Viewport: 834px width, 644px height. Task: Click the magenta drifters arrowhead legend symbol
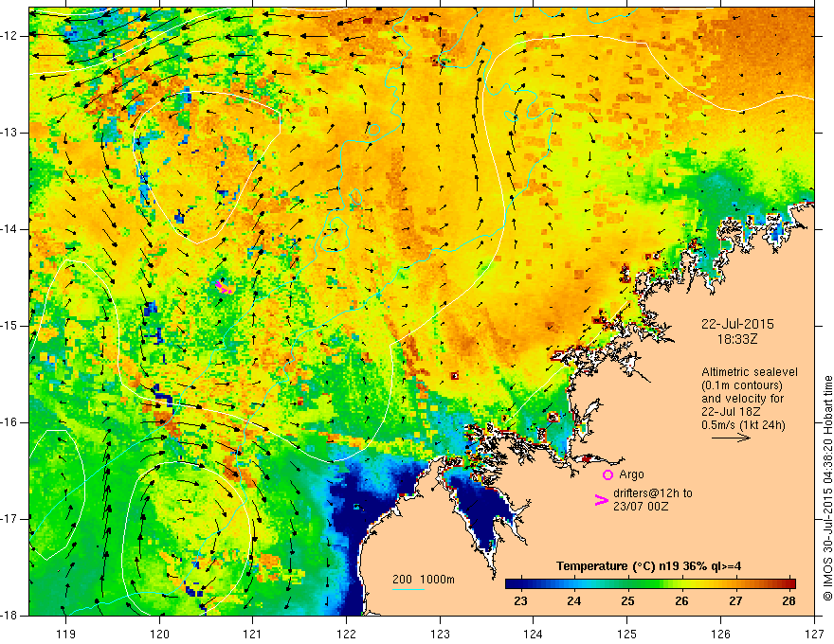tap(602, 500)
